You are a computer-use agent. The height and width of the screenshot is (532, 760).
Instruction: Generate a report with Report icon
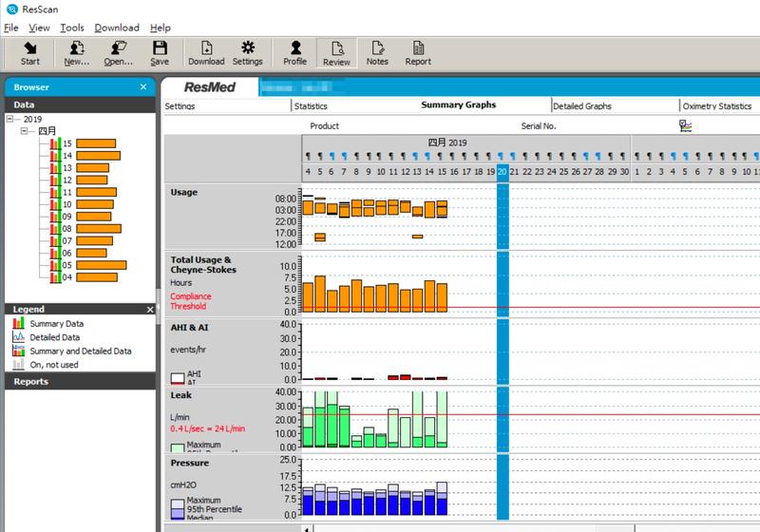[418, 53]
